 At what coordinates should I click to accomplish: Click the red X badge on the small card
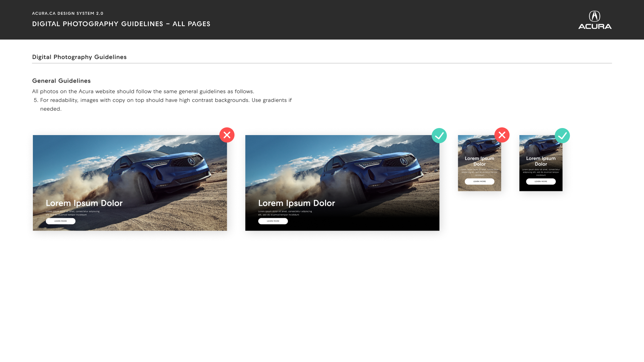[x=502, y=135]
